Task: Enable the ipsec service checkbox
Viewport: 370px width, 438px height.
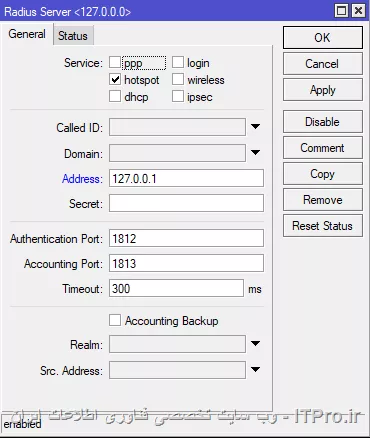Action: point(178,97)
